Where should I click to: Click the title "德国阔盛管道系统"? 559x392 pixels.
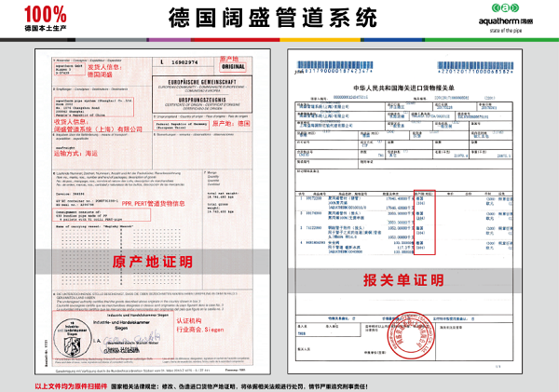[273, 18]
